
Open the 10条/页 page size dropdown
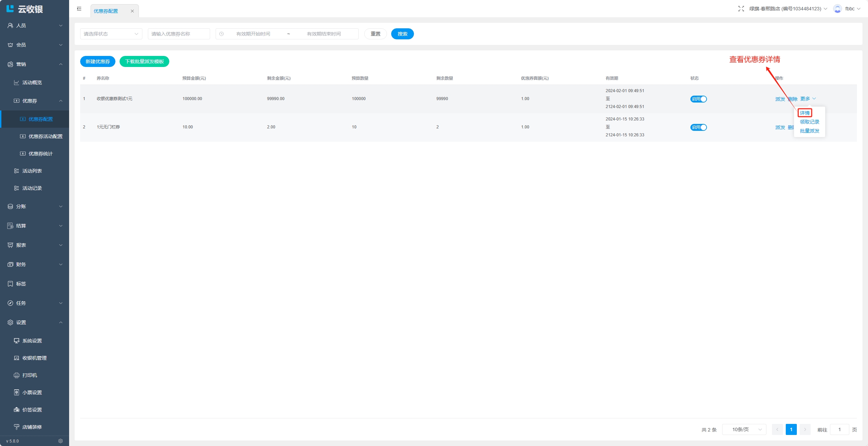point(744,429)
